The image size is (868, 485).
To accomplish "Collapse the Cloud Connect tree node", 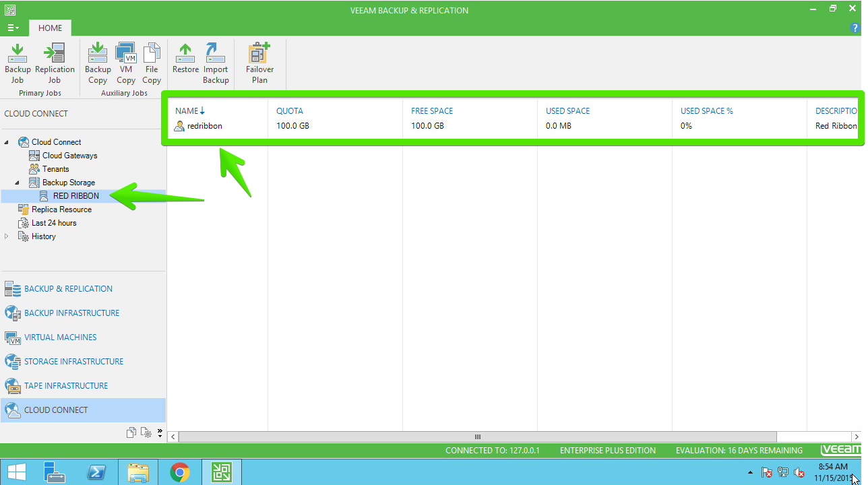I will [x=7, y=142].
